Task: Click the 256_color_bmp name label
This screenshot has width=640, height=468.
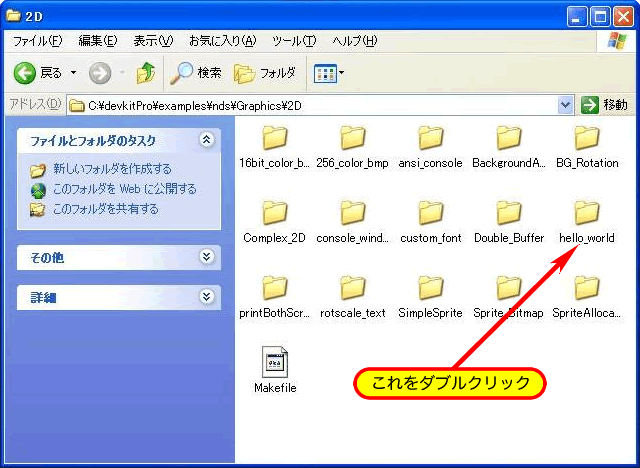Action: 352,163
